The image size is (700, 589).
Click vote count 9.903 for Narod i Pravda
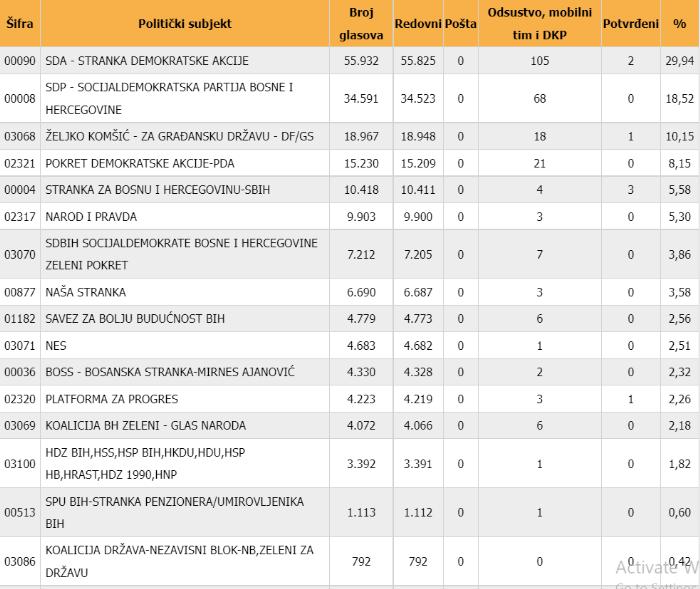pos(361,217)
